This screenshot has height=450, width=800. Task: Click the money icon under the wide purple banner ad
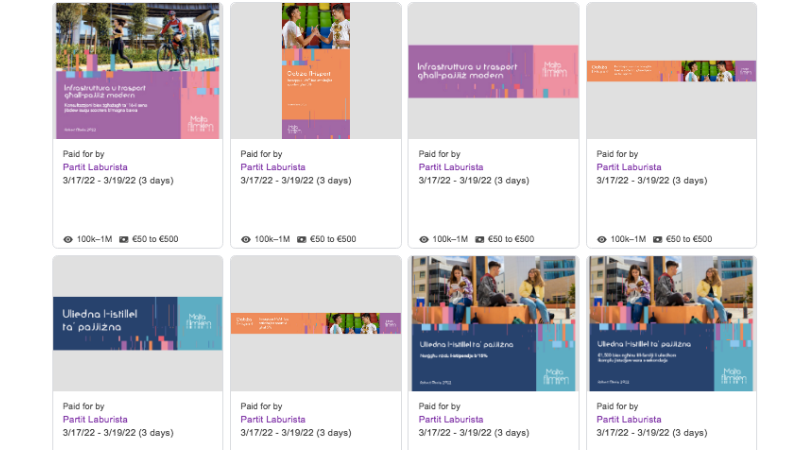click(480, 240)
